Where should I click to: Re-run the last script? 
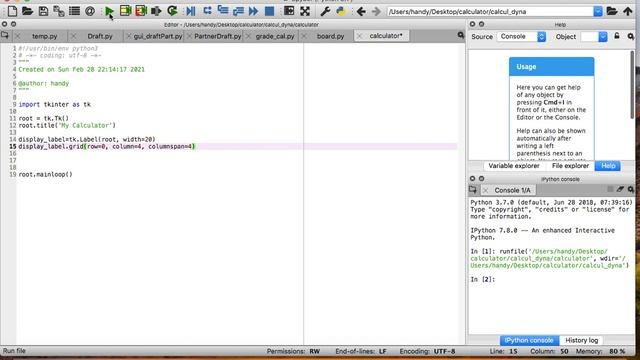click(172, 11)
